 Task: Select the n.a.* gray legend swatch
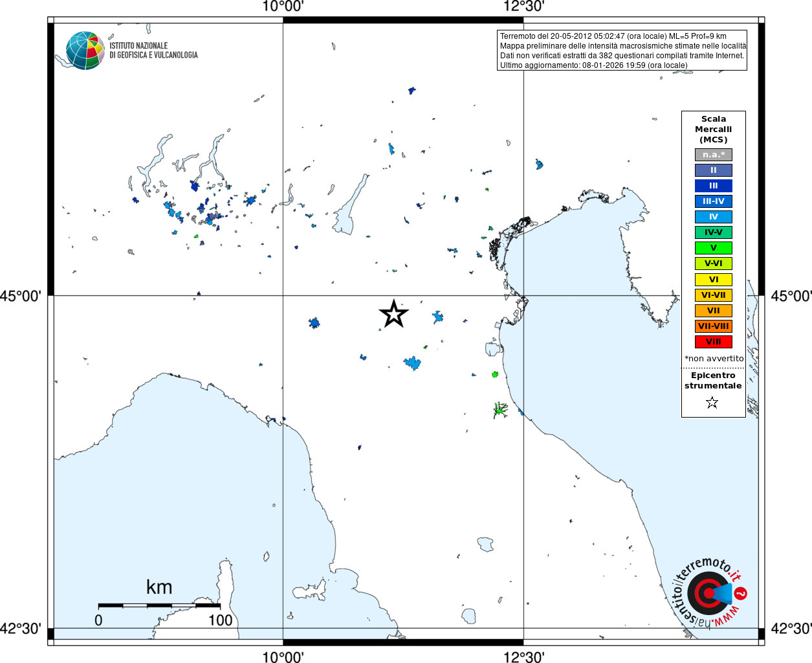[x=714, y=155]
